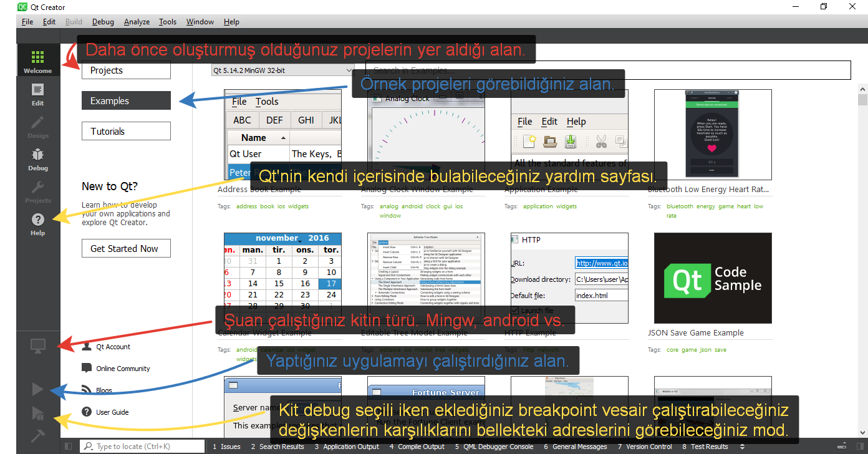868x454 pixels.
Task: Open Help mode question mark icon
Action: point(38,222)
